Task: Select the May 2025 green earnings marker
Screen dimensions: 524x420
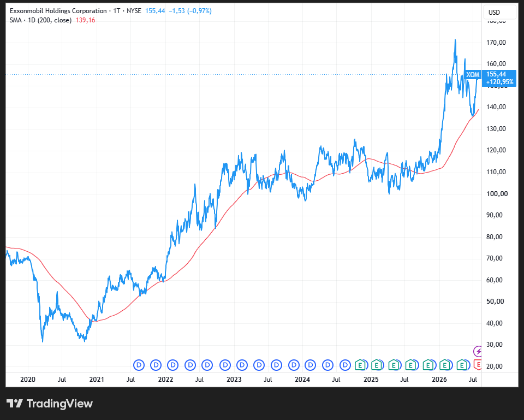Action: pyautogui.click(x=394, y=365)
